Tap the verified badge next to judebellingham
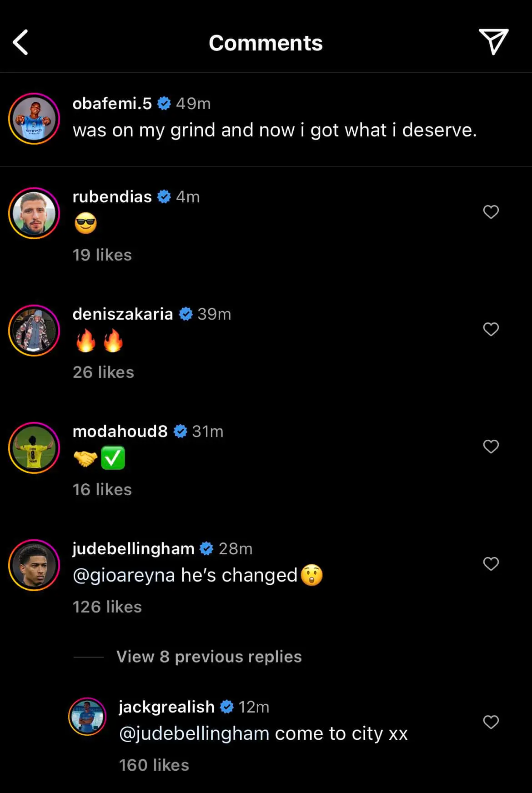 click(207, 548)
